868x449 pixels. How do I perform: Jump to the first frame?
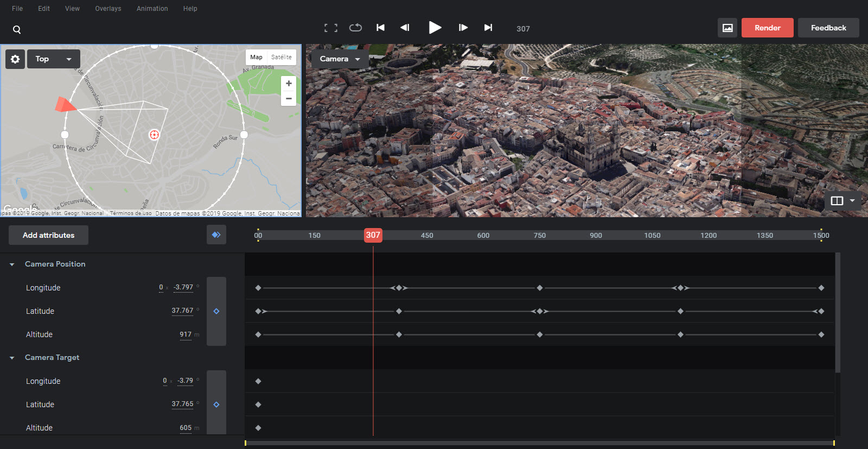coord(380,28)
